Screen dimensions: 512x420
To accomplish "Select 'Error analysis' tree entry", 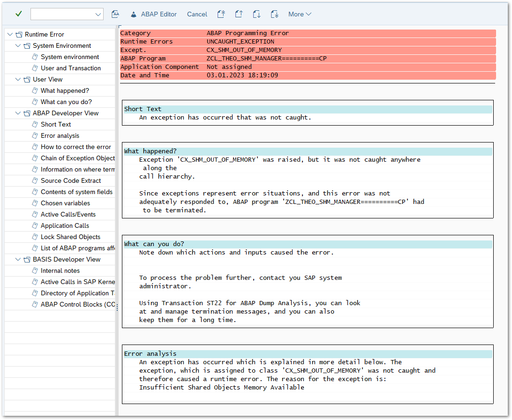I will tap(60, 135).
